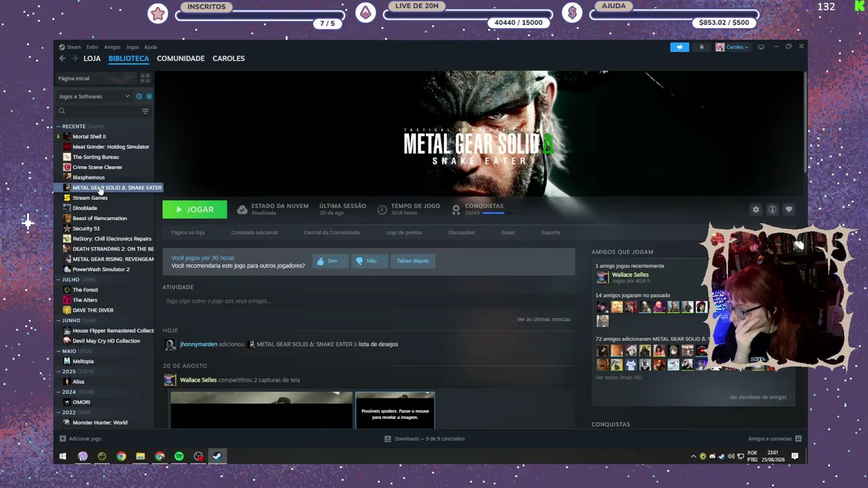Switch to the LOJA tab
The image size is (868, 488).
(92, 58)
